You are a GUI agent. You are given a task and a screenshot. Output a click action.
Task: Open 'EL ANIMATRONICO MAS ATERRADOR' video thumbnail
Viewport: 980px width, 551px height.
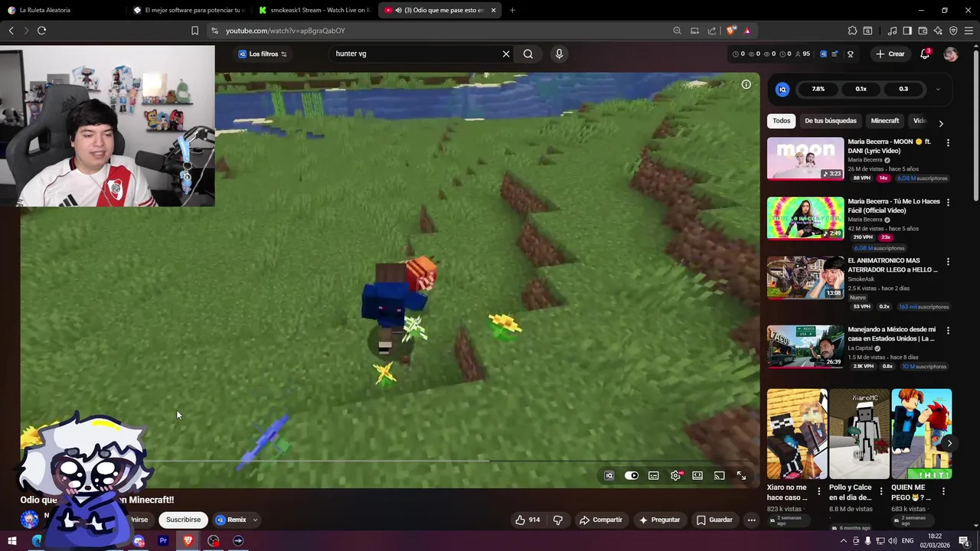coord(805,277)
